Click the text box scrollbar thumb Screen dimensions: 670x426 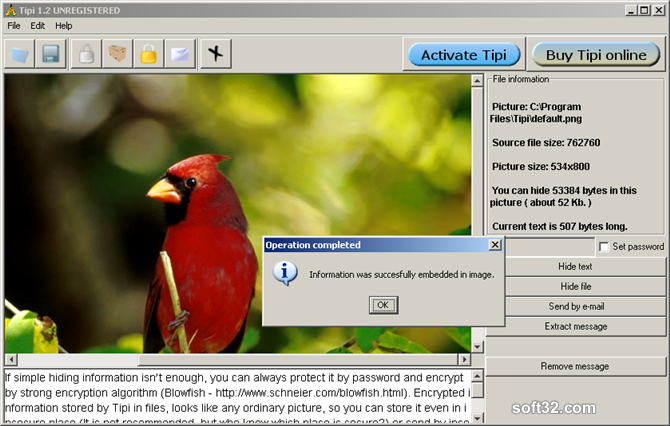(x=477, y=390)
